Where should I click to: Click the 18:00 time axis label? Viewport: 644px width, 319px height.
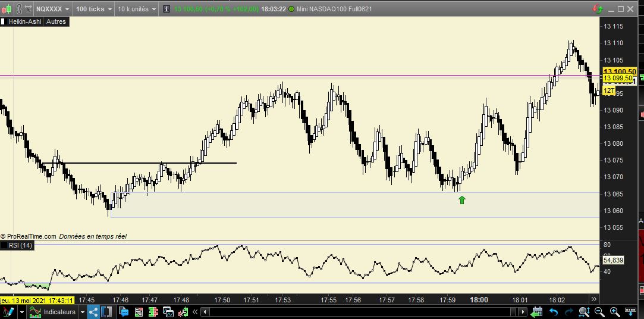pyautogui.click(x=479, y=300)
